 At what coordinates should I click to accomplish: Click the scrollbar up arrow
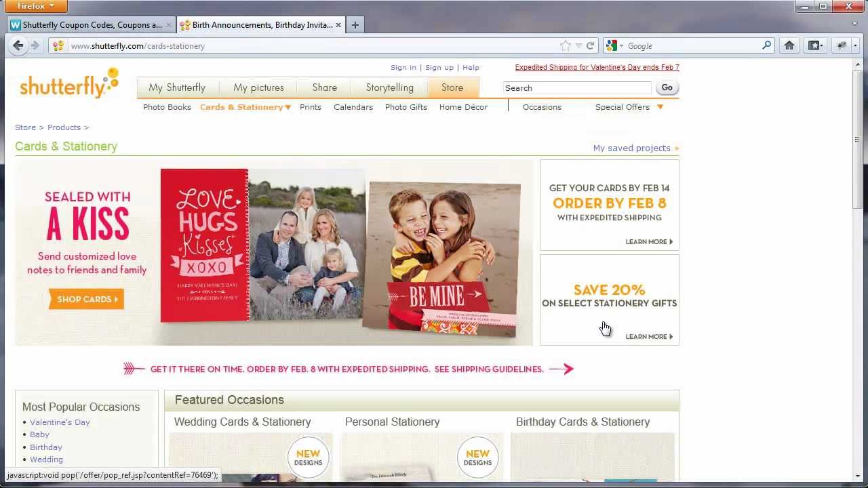tap(856, 64)
